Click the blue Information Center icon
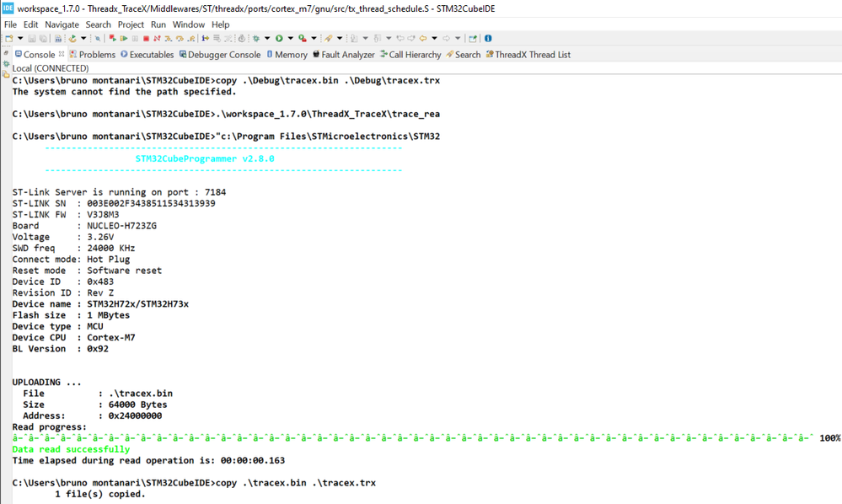The image size is (842, 504). [488, 39]
